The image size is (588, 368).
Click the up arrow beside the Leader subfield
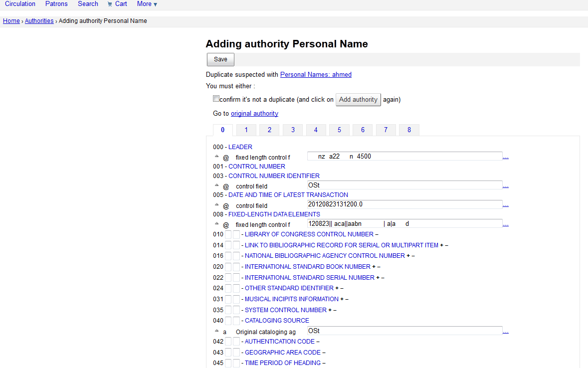pos(217,156)
